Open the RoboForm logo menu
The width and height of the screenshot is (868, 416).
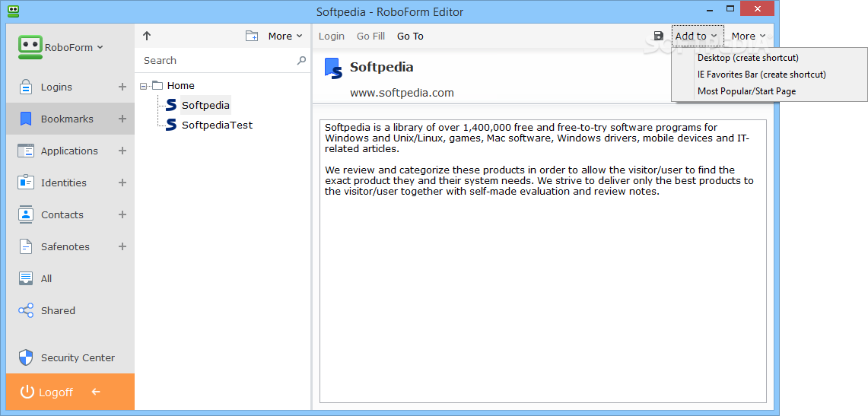click(x=30, y=48)
